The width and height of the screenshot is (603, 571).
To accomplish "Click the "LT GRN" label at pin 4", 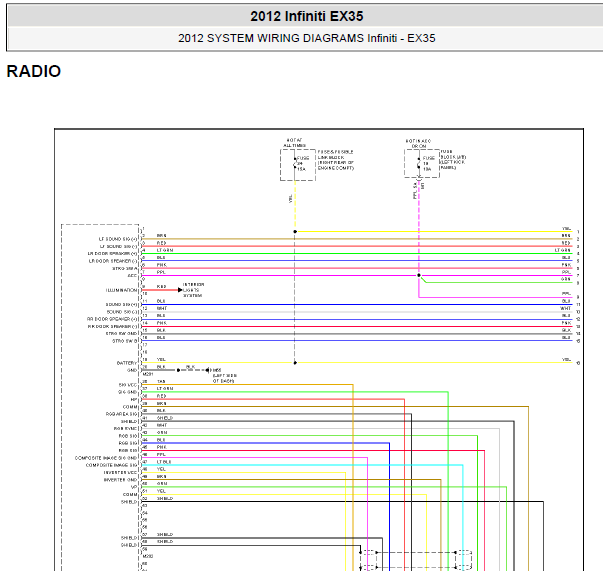I will [165, 250].
